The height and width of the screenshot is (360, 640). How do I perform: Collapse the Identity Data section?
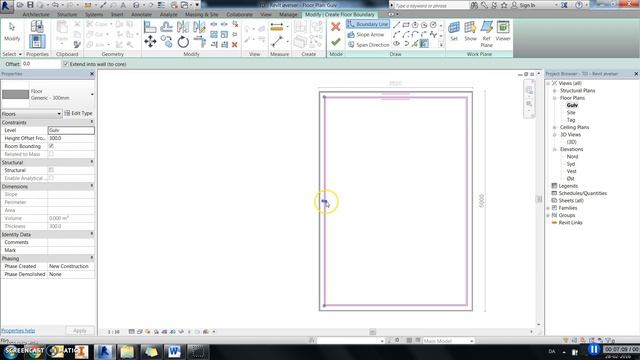click(91, 234)
